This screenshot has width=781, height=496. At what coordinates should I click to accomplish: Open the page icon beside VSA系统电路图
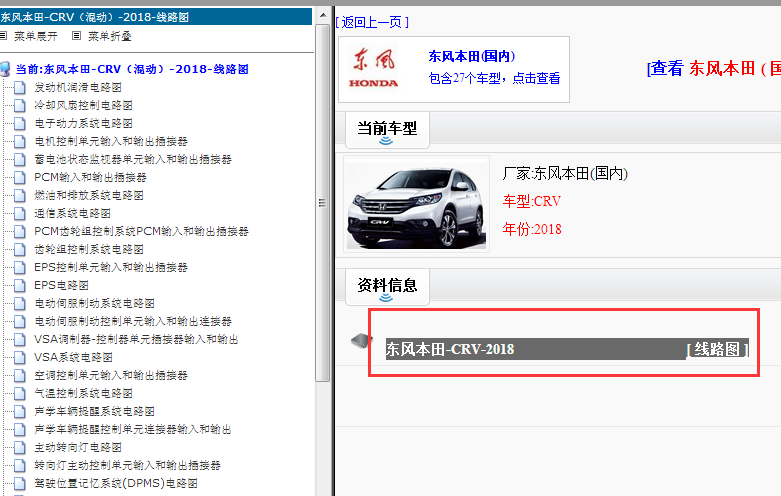coord(20,358)
